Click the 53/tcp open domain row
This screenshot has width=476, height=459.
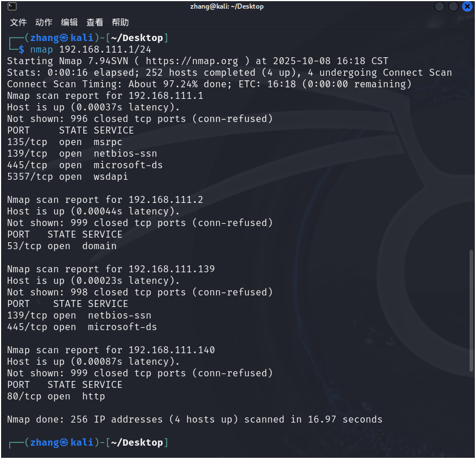coord(62,246)
